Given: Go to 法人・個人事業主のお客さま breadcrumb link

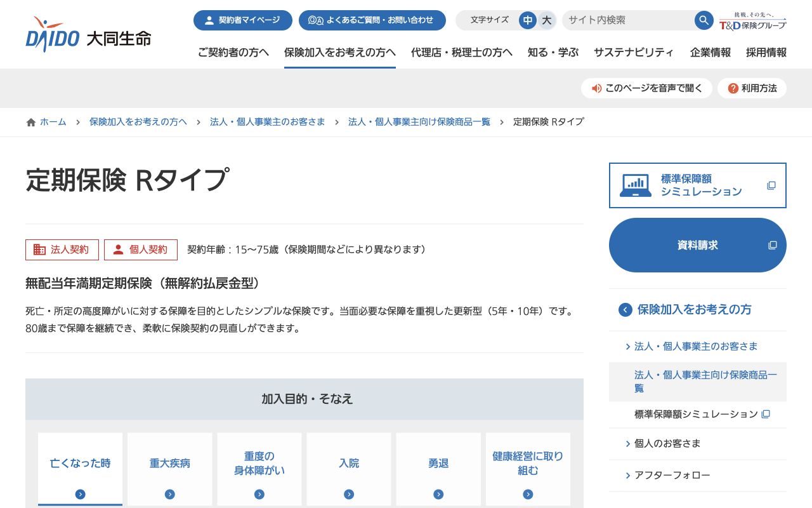Looking at the screenshot, I should pyautogui.click(x=267, y=122).
